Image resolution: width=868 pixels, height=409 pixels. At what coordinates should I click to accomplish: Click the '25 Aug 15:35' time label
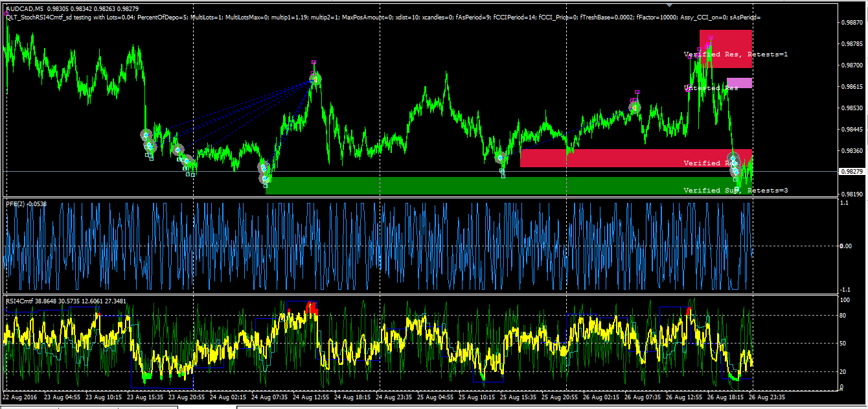517,397
